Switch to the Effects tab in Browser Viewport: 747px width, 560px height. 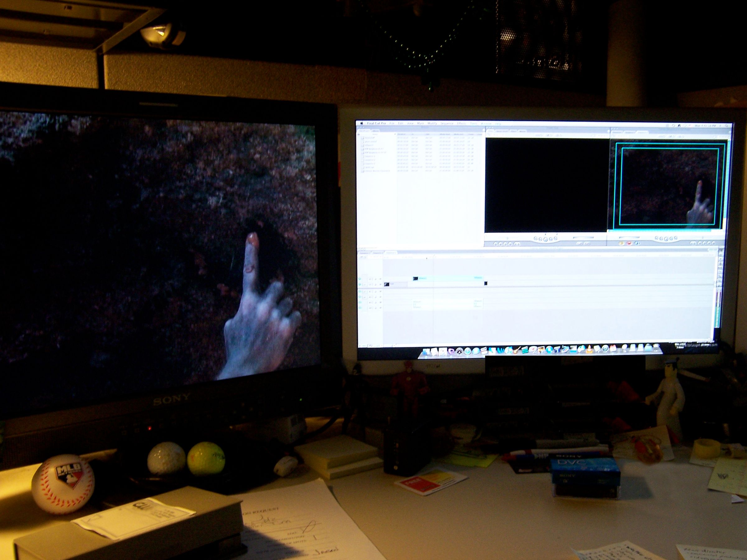(x=376, y=131)
